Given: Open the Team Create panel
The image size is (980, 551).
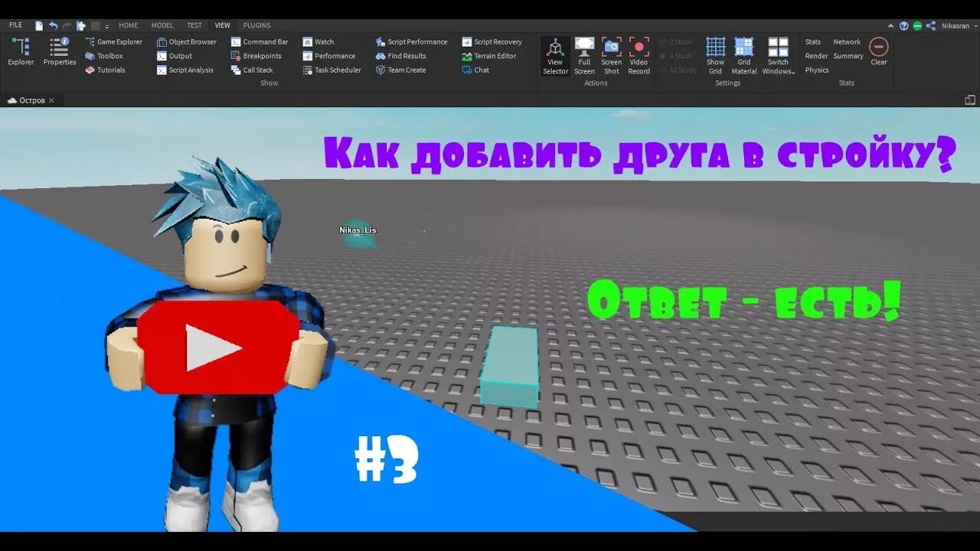Looking at the screenshot, I should pyautogui.click(x=401, y=70).
